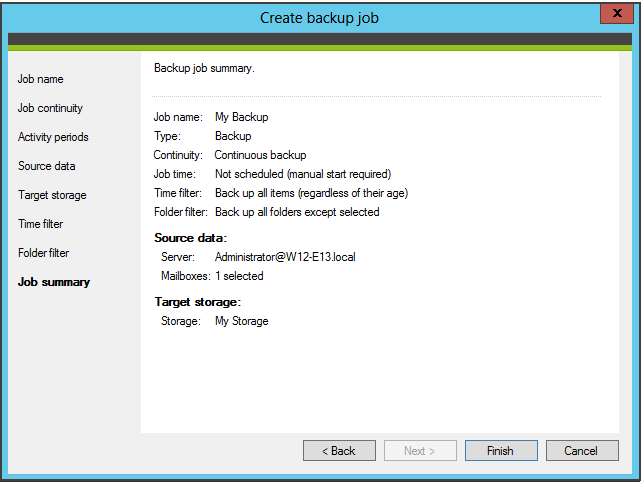Click the Backup job summary heading
643x484 pixels.
click(204, 69)
